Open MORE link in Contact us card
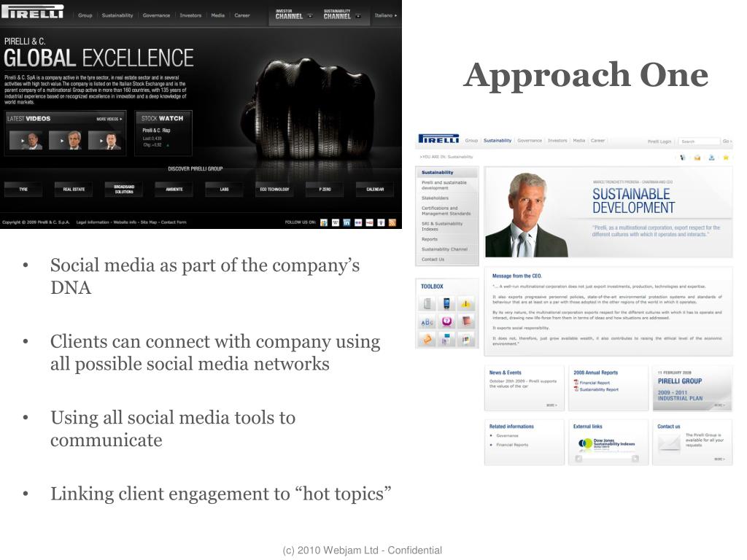747x560 pixels. [x=719, y=459]
